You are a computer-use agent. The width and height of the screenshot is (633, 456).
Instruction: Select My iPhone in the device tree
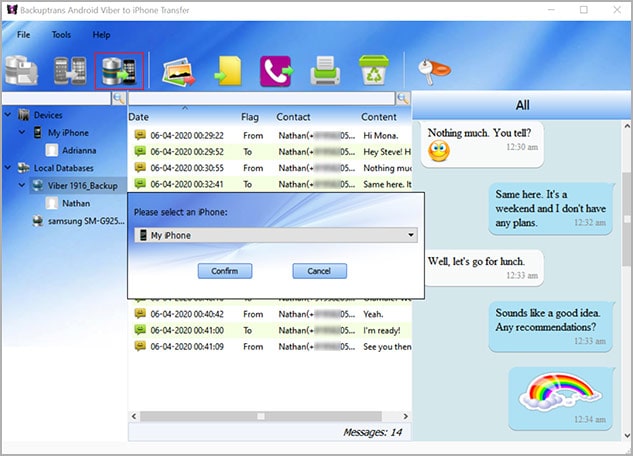tap(68, 133)
